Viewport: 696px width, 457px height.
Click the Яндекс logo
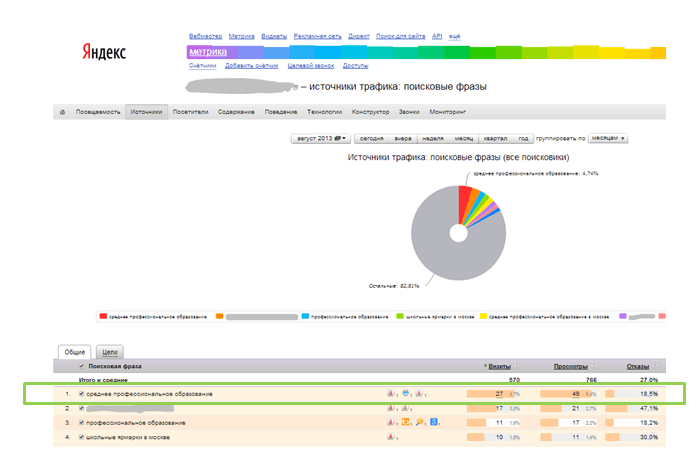105,52
